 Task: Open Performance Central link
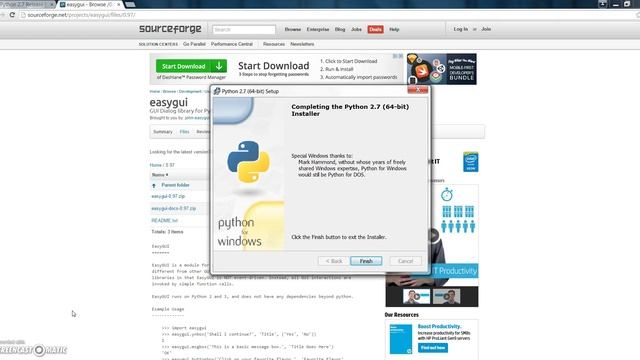(232, 44)
